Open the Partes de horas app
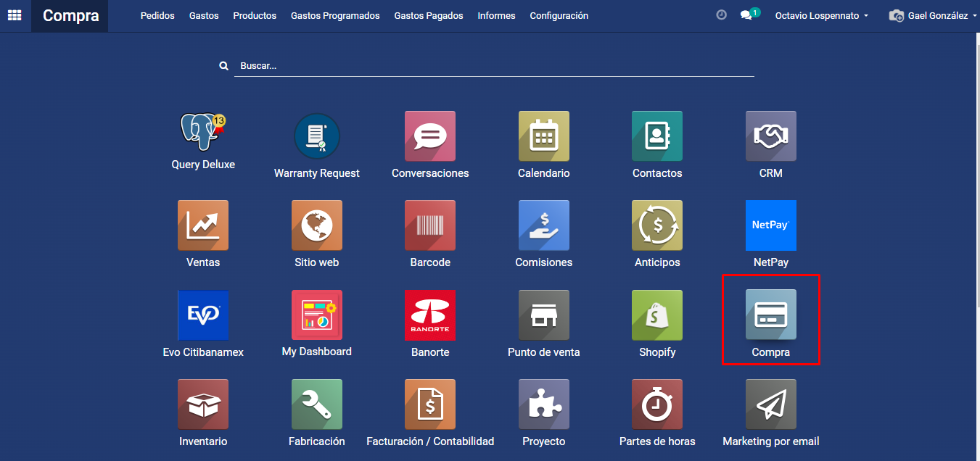Screen dimensions: 980x461 (657, 404)
